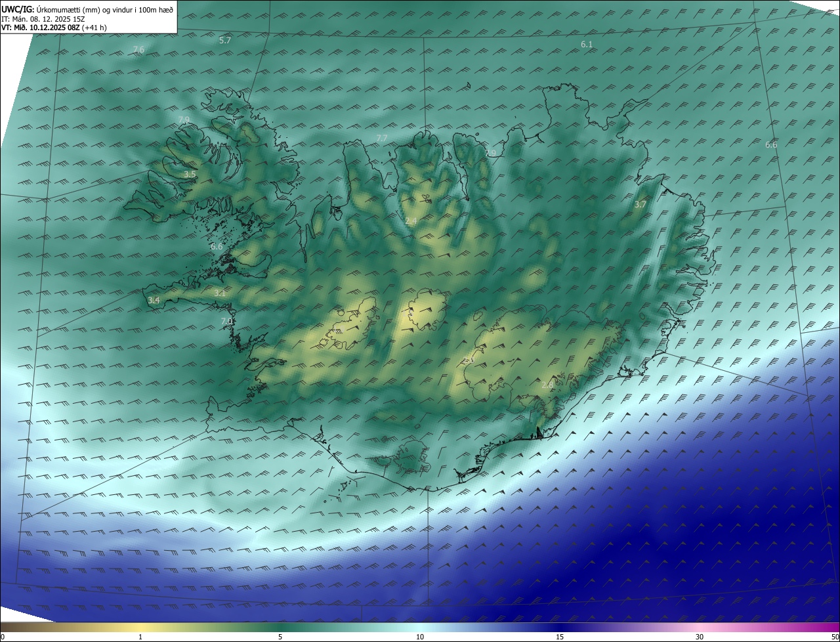Click the colorbar tick labeled 0
This screenshot has height=642, width=840.
(x=3, y=637)
